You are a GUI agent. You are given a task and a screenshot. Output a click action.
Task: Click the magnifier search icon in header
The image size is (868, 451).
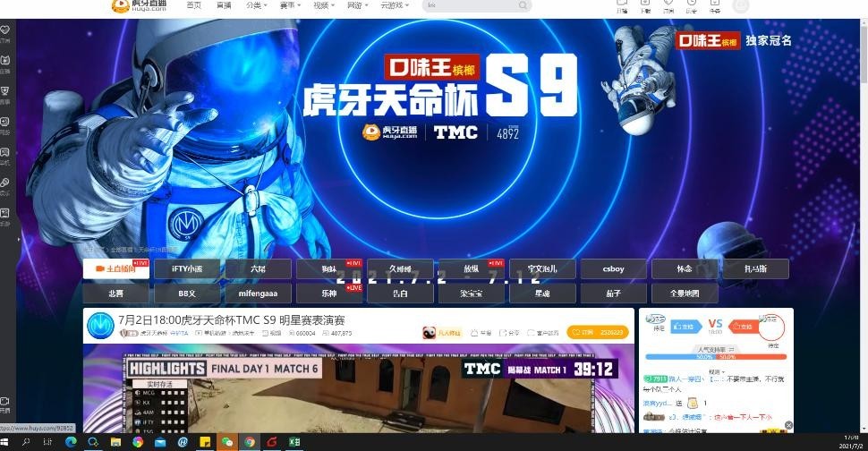point(523,5)
